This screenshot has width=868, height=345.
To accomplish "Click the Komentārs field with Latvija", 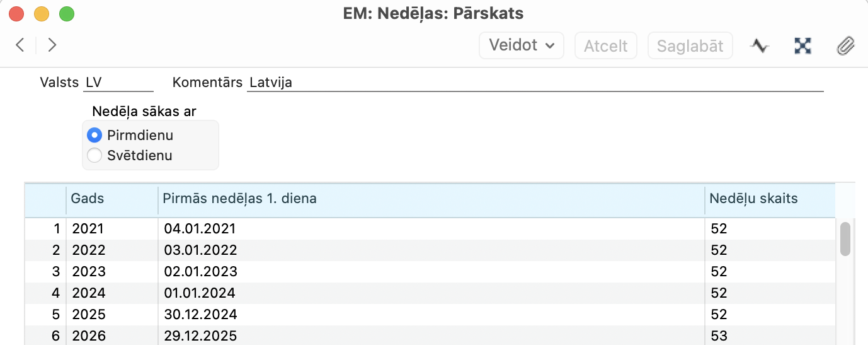I will point(535,83).
